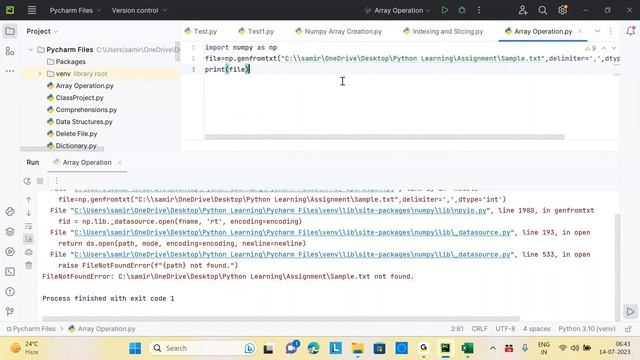This screenshot has width=640, height=360.
Task: Open Version control dropdown
Action: (139, 10)
